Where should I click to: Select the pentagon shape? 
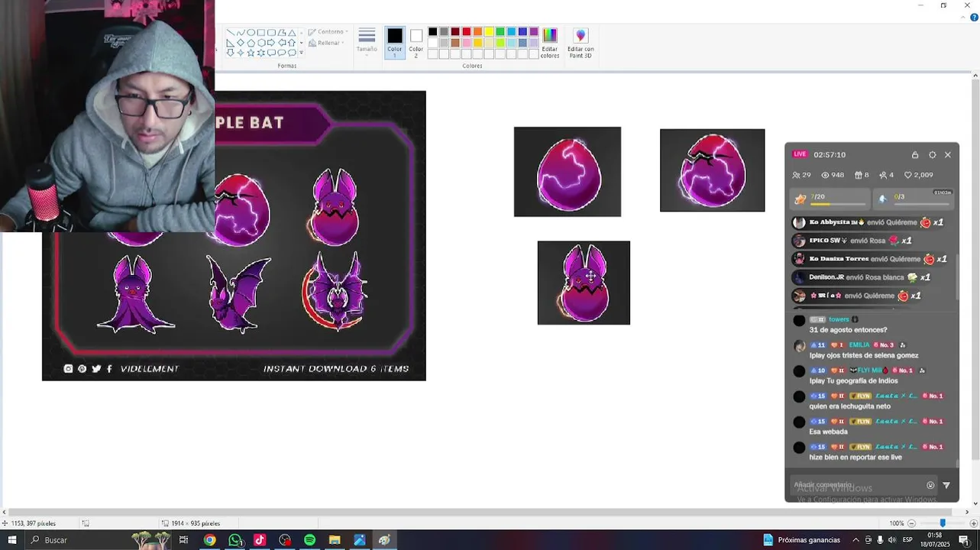click(x=251, y=43)
